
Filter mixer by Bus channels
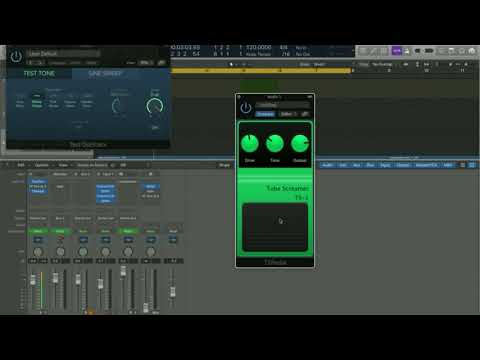pos(370,165)
